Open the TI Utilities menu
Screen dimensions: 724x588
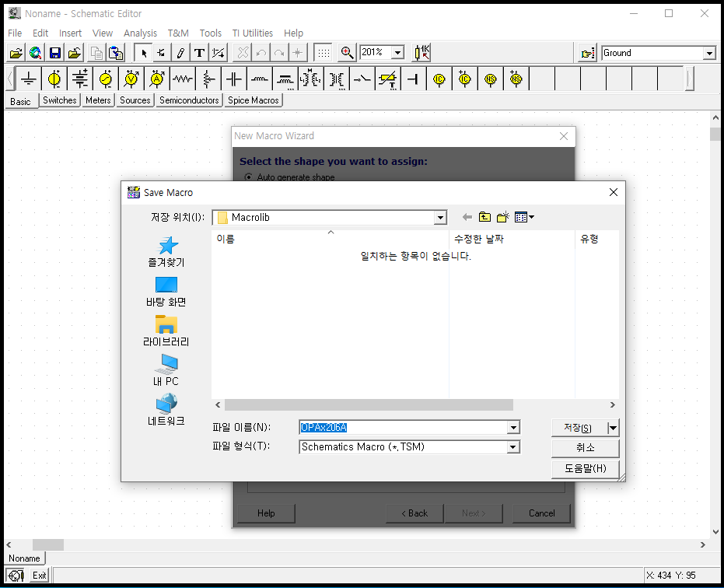tap(253, 33)
